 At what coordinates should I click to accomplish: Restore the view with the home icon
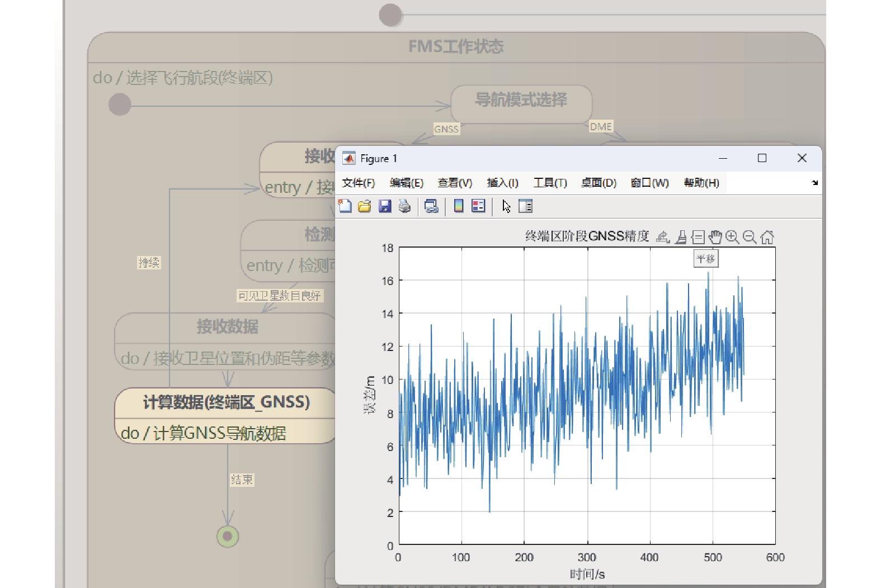(767, 237)
